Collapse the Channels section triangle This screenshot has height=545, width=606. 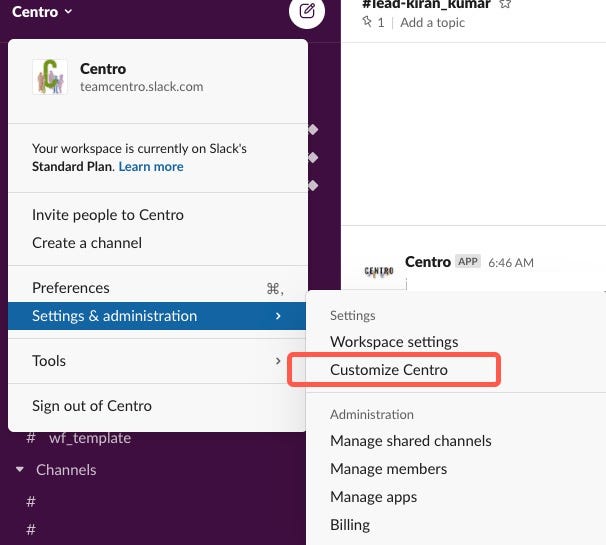click(20, 470)
